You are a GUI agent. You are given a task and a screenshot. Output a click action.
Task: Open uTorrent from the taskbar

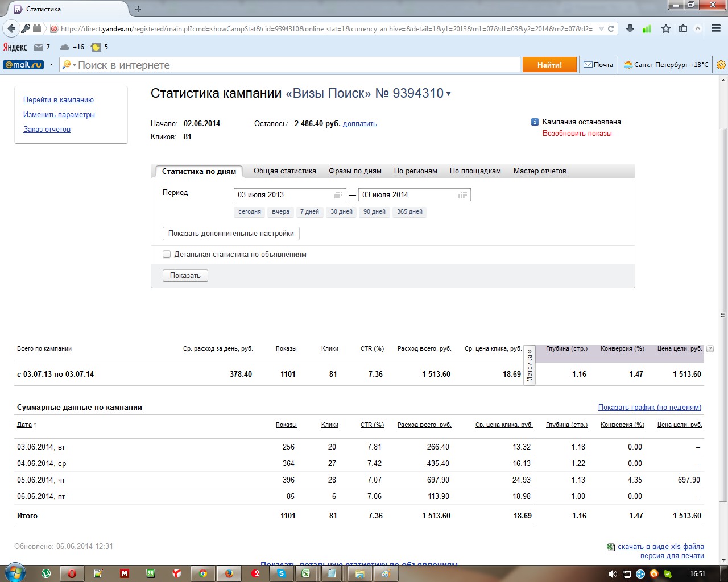(46, 573)
